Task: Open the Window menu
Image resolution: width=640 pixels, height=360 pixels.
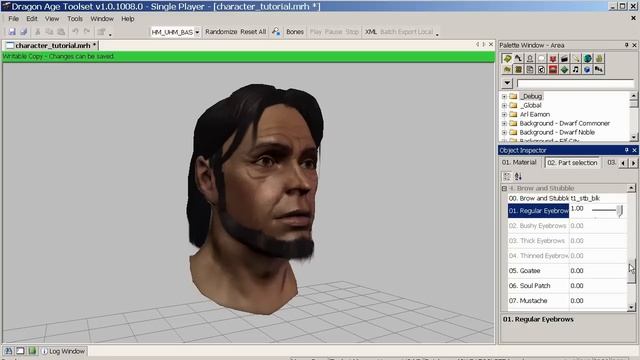Action: coord(102,19)
